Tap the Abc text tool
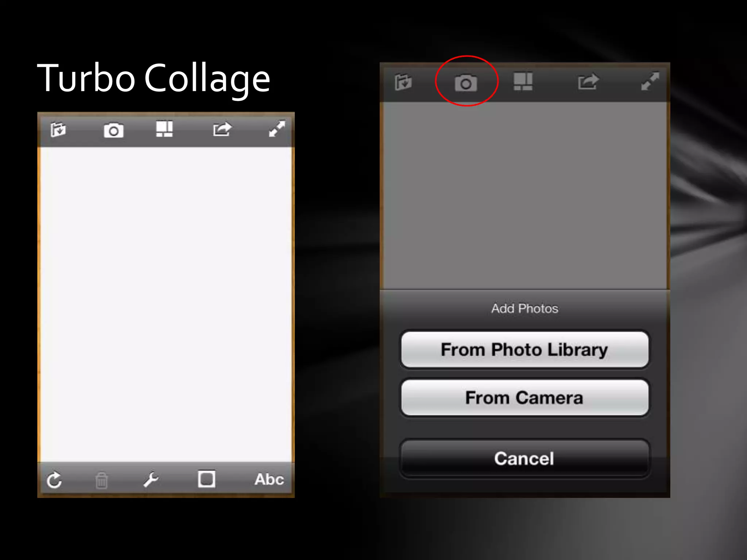Image resolution: width=747 pixels, height=560 pixels. (x=269, y=479)
